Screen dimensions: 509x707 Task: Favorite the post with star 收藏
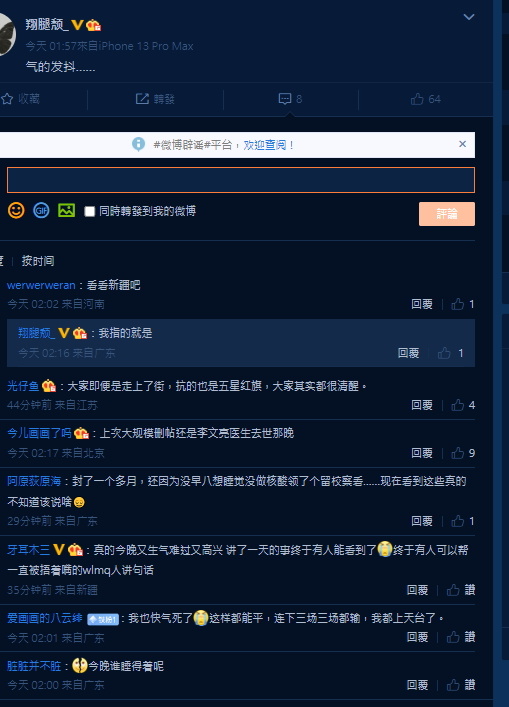(20, 99)
